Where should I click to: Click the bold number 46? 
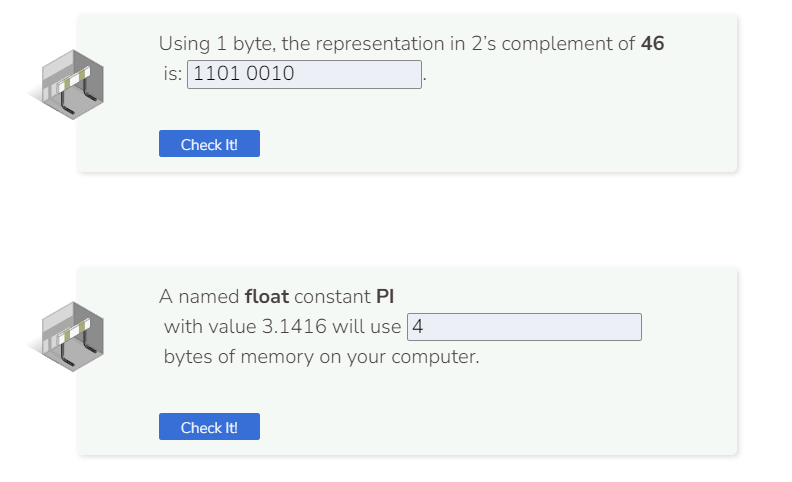click(x=652, y=44)
